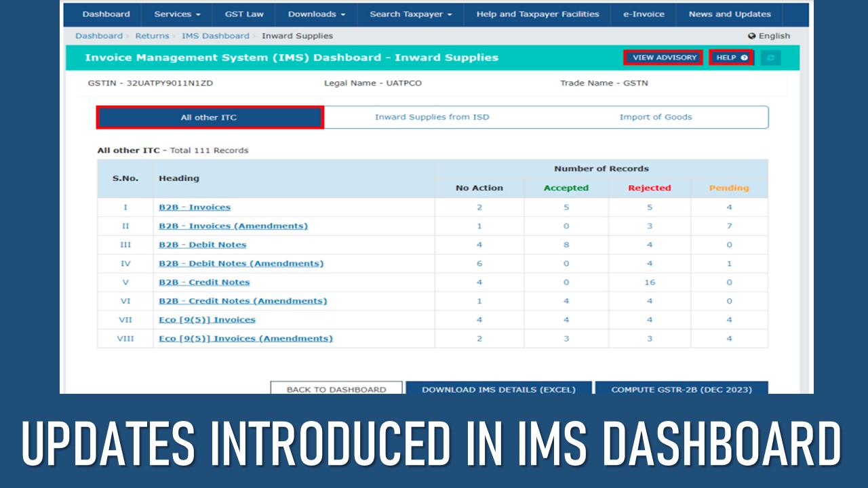Expand the Downloads dropdown menu

click(317, 14)
